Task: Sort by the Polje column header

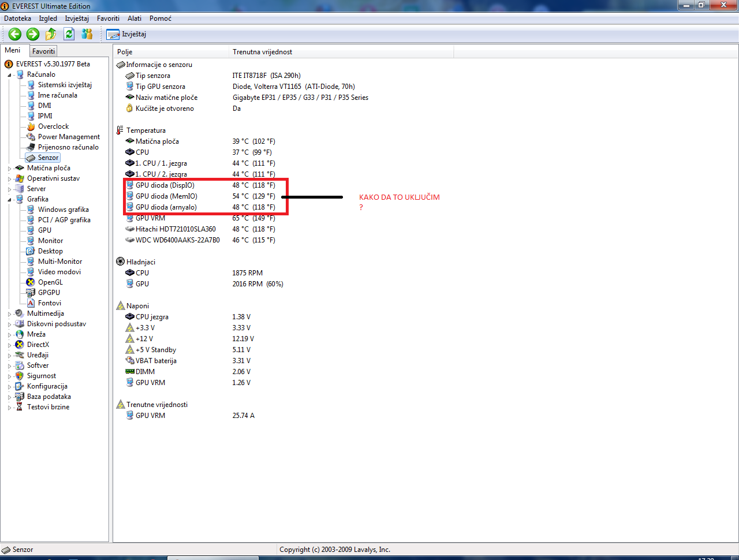Action: click(171, 52)
